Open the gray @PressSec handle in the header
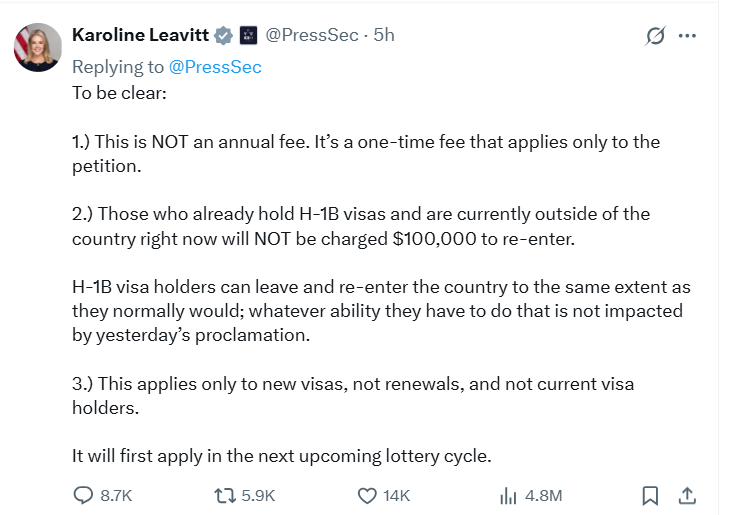Image resolution: width=739 pixels, height=515 pixels. [x=311, y=35]
